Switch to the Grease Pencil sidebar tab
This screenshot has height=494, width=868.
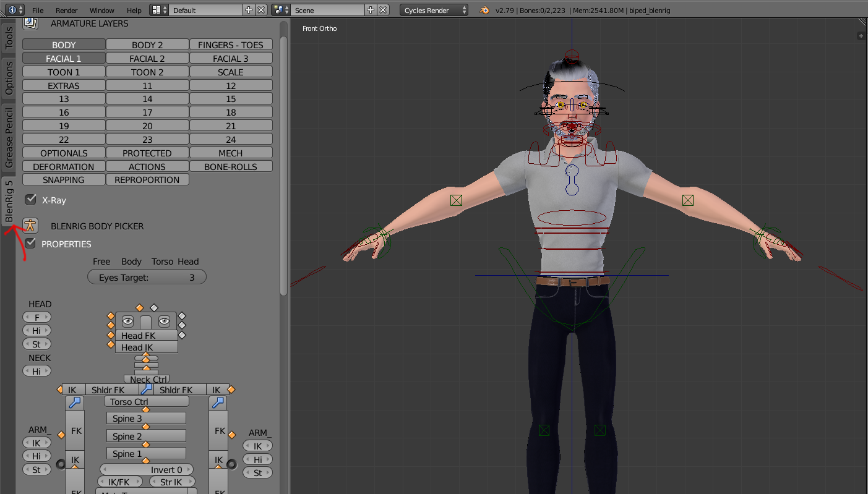pos(9,135)
